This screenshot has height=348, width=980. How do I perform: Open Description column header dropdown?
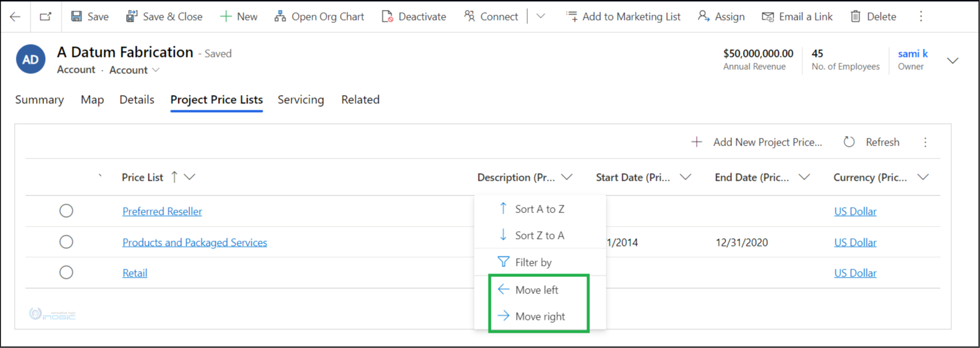(567, 177)
